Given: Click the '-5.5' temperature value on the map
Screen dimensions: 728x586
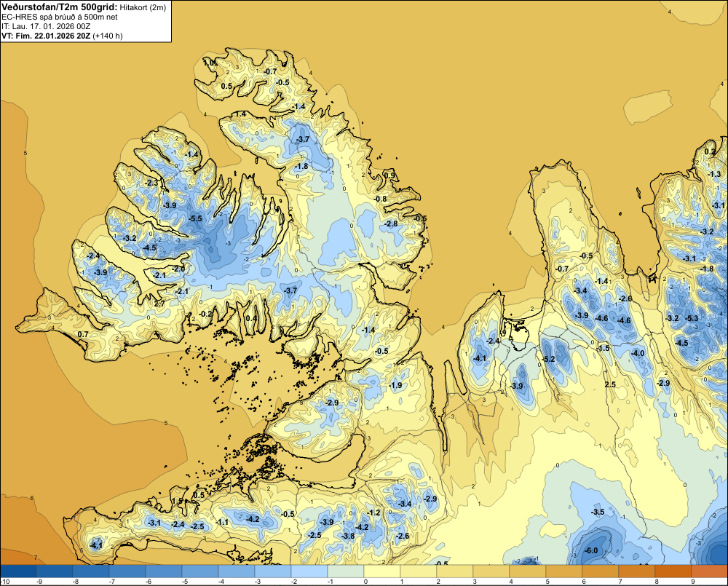Looking at the screenshot, I should 195,218.
